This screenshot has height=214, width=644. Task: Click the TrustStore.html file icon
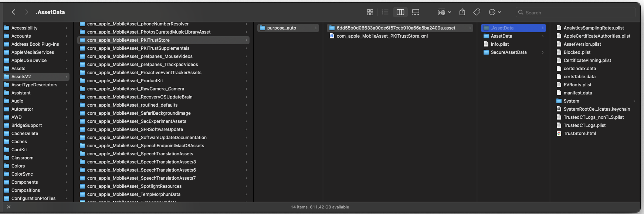(559, 134)
